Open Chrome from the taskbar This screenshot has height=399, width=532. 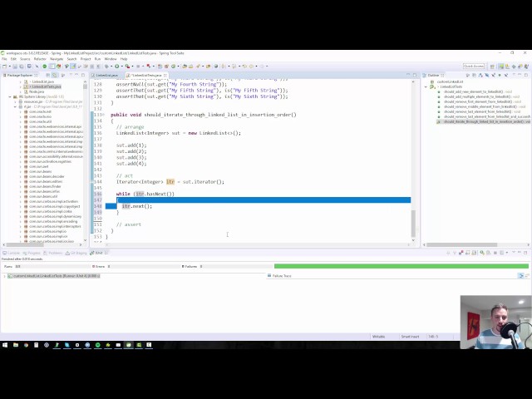[x=26, y=345]
